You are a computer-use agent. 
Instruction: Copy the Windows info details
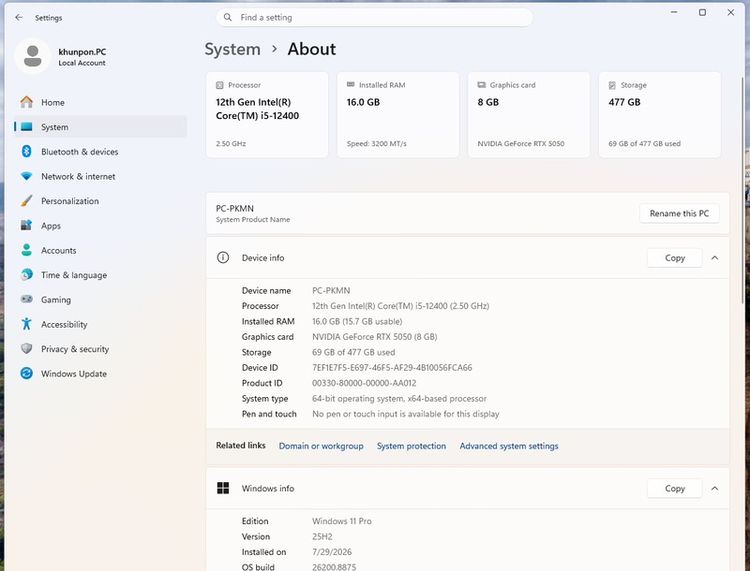coord(674,488)
